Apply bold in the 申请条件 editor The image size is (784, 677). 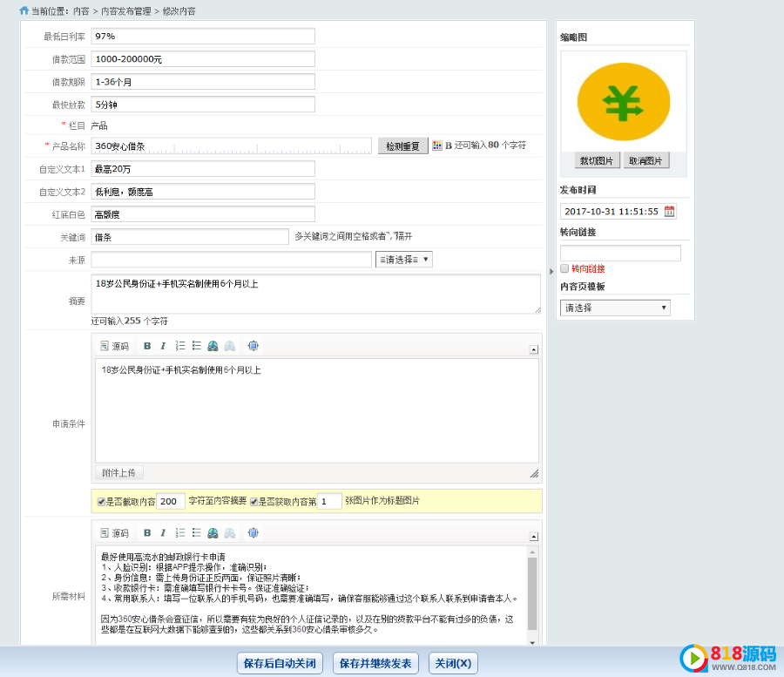tap(147, 346)
